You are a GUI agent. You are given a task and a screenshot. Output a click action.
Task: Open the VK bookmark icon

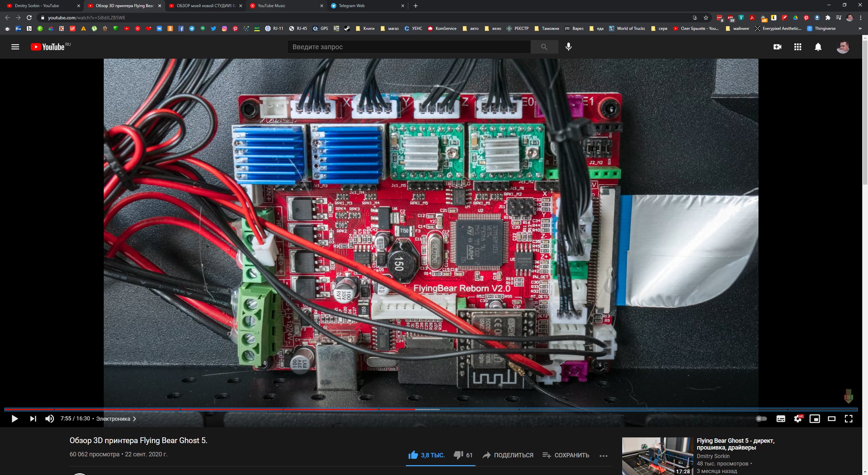pyautogui.click(x=159, y=28)
